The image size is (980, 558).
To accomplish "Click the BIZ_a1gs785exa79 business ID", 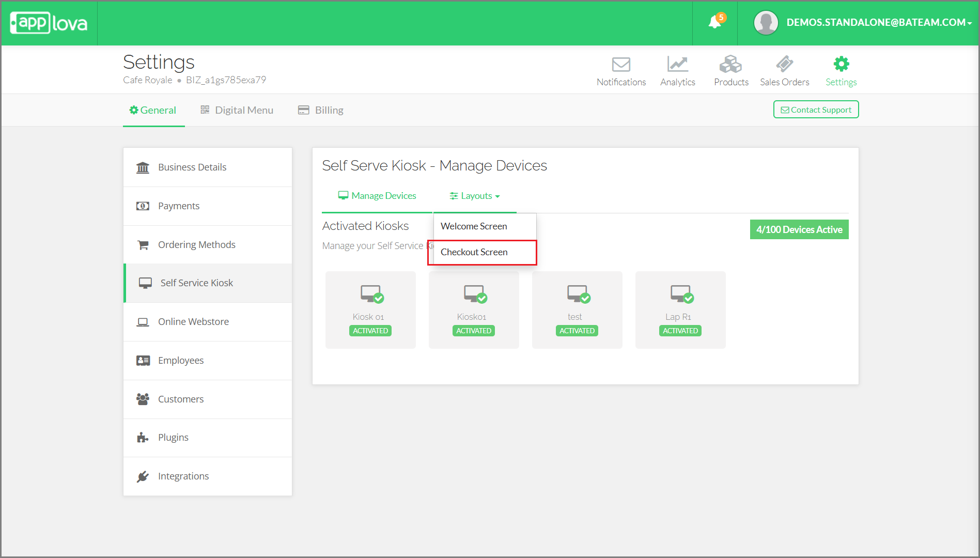I will click(226, 80).
